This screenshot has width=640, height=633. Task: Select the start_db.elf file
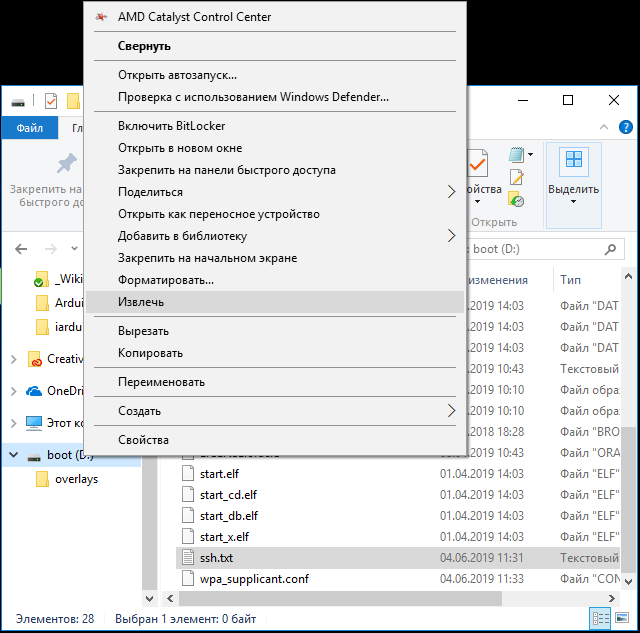(229, 516)
